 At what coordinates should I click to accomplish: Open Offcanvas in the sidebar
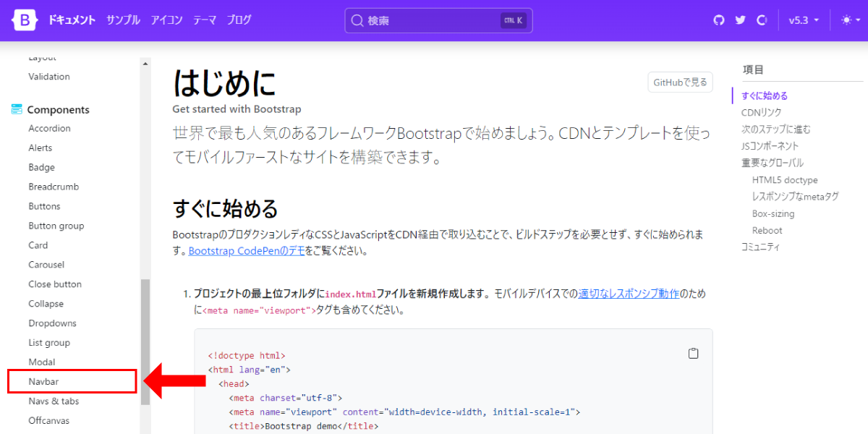coord(49,421)
